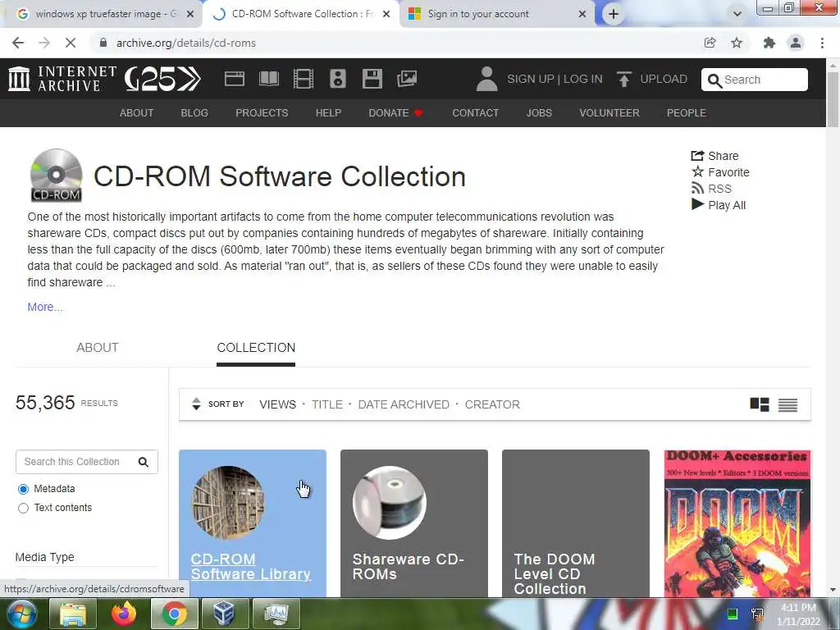Toggle the sort direction arrows
840x630 pixels.
coord(196,404)
